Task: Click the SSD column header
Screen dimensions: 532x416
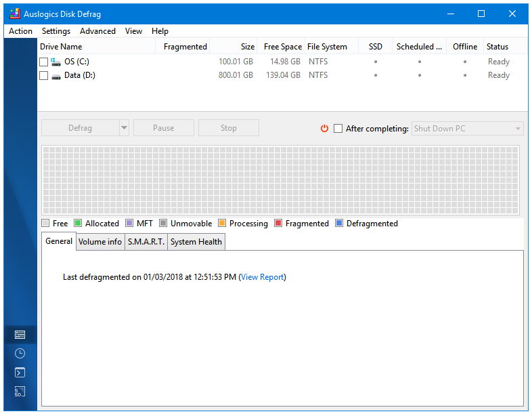Action: click(376, 47)
